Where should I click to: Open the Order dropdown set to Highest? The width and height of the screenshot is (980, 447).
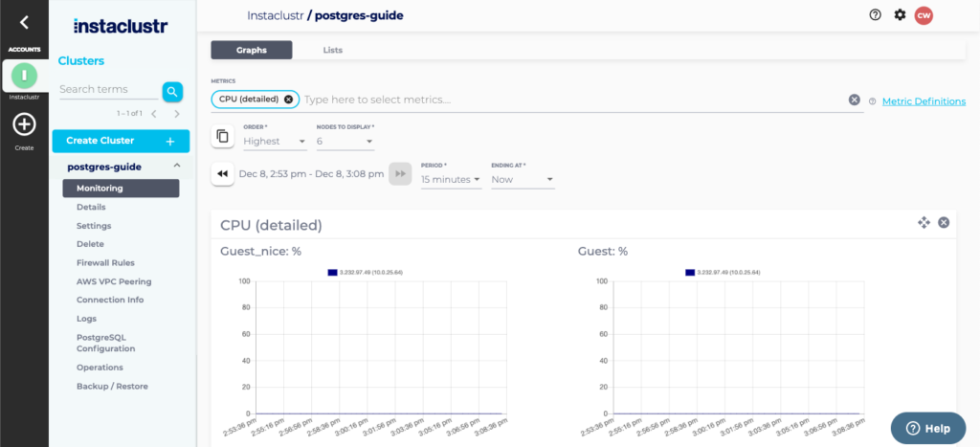275,142
